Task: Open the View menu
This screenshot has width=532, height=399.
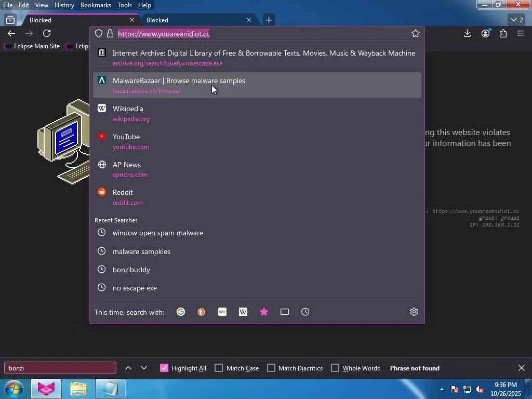Action: coord(42,5)
